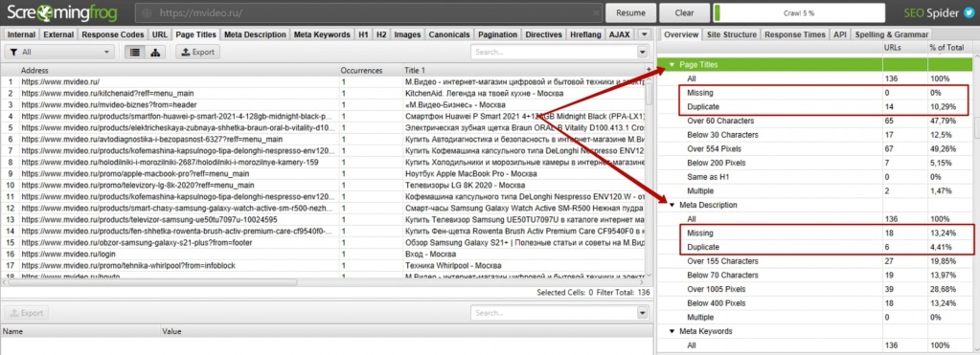Select row https://www.mvideo.ru/login

pyautogui.click(x=323, y=255)
